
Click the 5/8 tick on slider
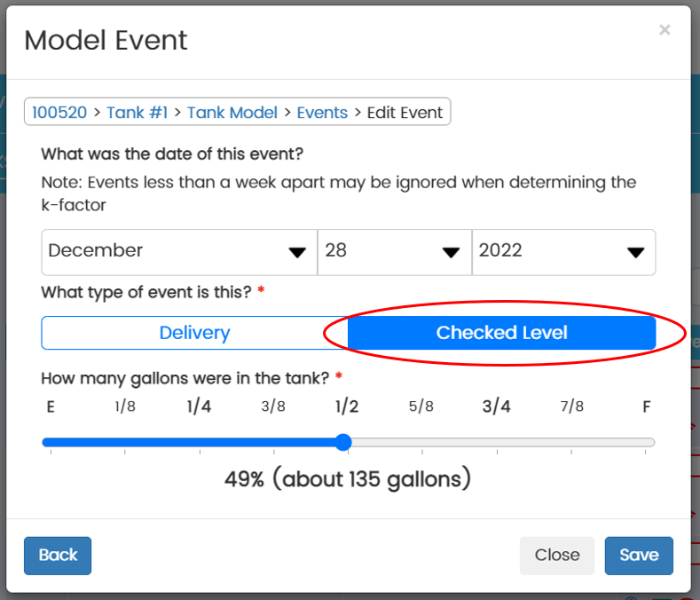coord(421,443)
